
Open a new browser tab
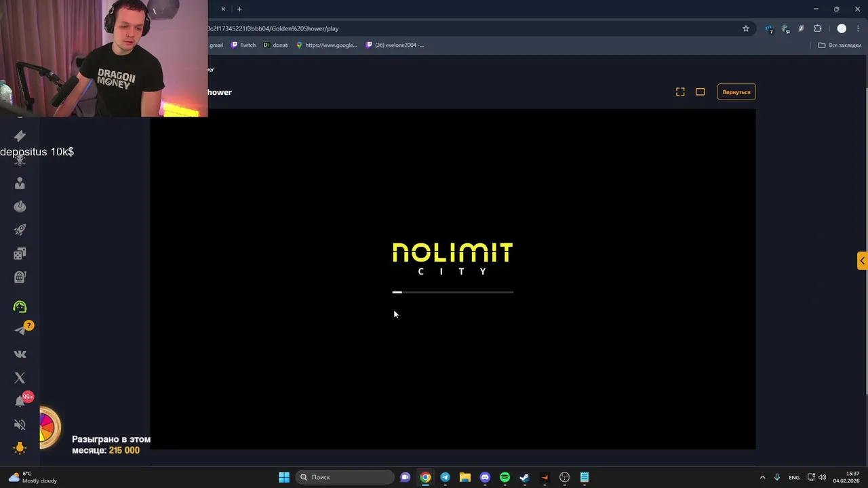click(239, 9)
